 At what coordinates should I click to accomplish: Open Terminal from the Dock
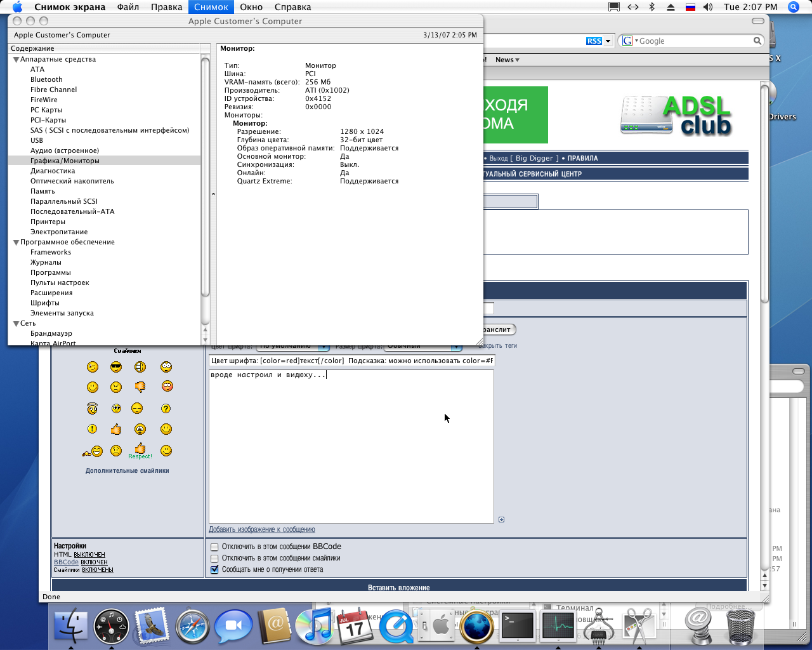[x=518, y=626]
